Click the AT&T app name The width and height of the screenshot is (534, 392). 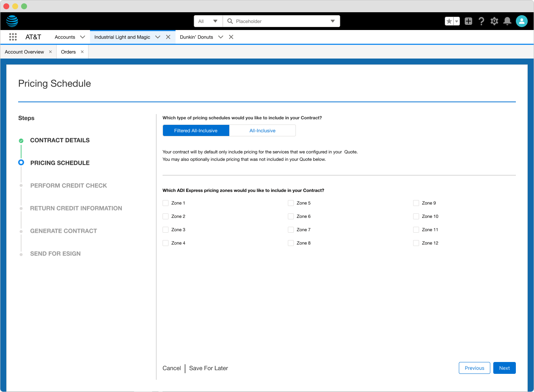[33, 37]
